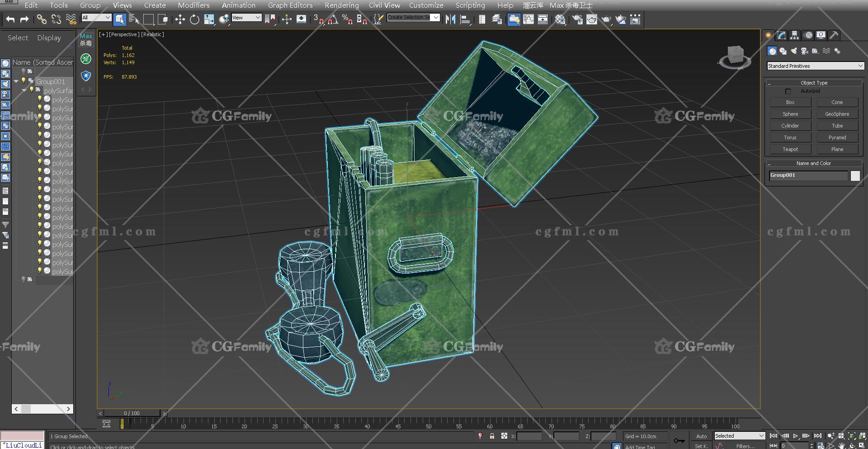Screen dimensions: 868x449
Task: Open the Scripting menu
Action: tap(470, 5)
